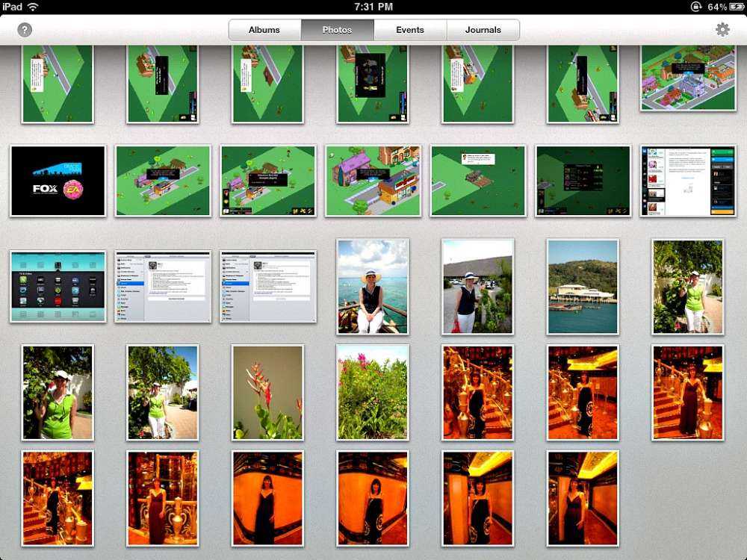Select the iPad home screen screenshot thumbnail
Viewport: 747px width, 560px height.
pyautogui.click(x=58, y=287)
